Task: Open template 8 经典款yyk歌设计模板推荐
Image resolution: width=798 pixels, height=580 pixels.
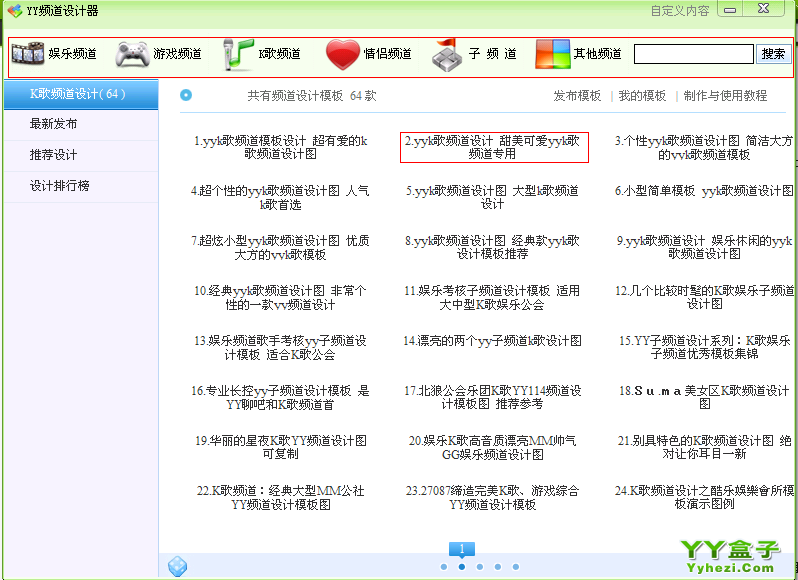Action: [492, 247]
